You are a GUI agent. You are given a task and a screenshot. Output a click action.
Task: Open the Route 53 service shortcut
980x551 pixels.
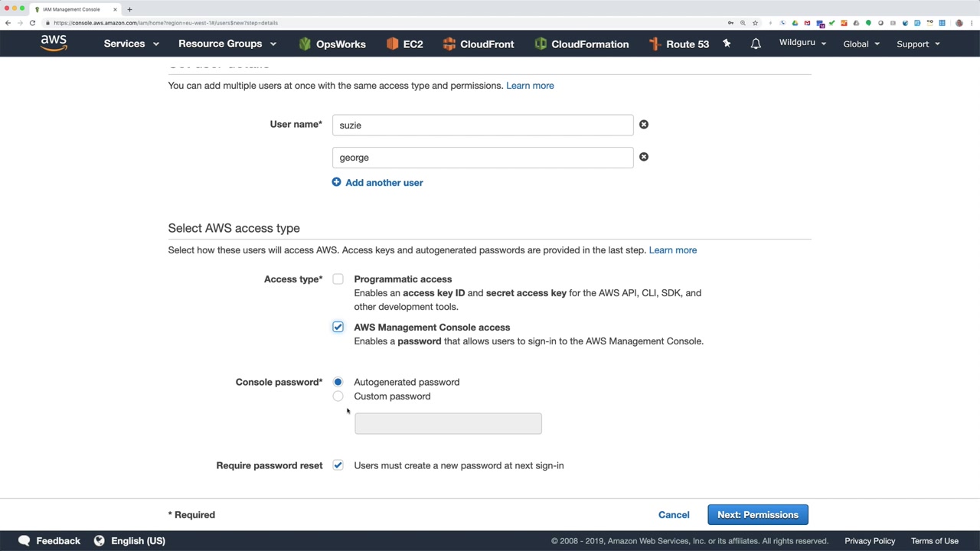[x=678, y=44]
